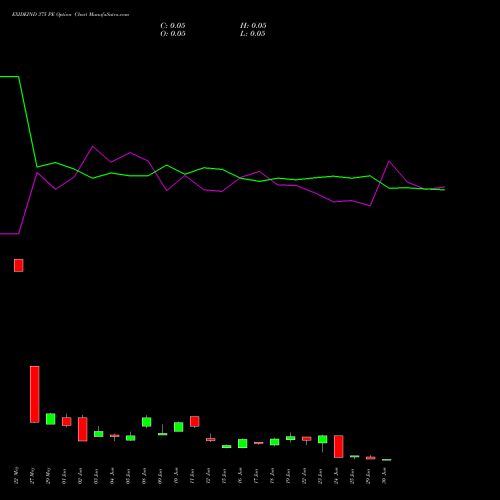Select the green candlestick for 23 Jun
The image size is (500, 500).
pos(323,440)
